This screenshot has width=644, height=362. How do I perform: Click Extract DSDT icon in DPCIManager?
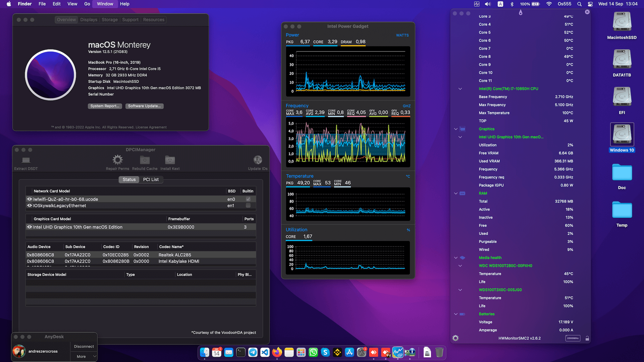[26, 160]
